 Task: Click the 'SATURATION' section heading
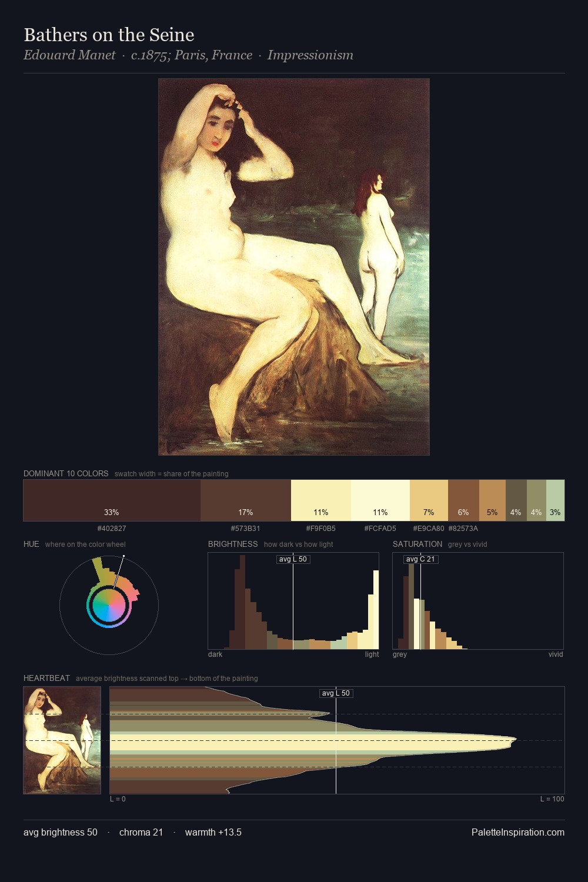coord(417,544)
